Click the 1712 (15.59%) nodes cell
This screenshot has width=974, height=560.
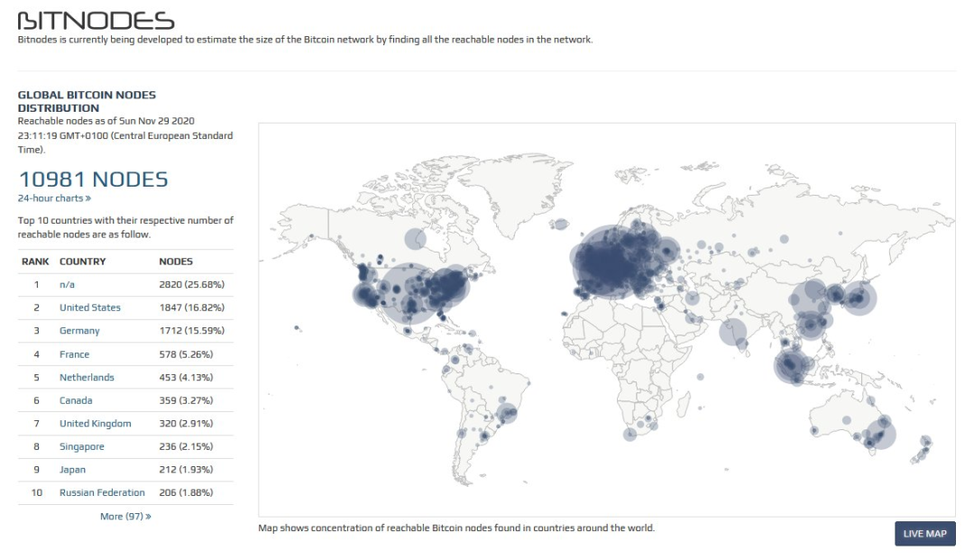(x=192, y=330)
